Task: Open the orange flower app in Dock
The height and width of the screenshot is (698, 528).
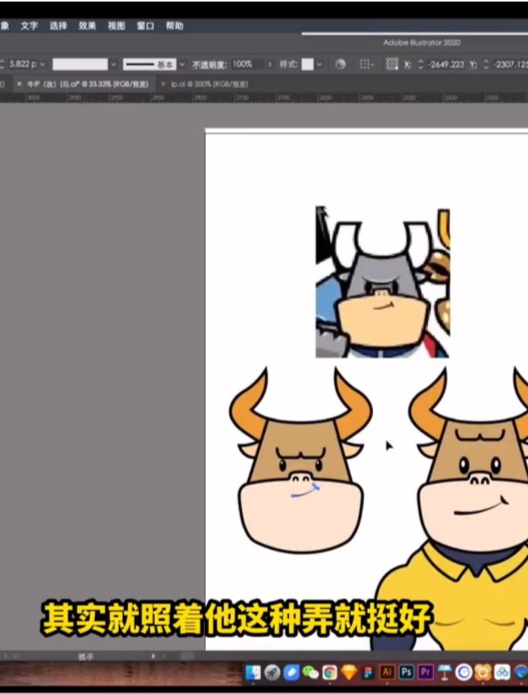Action: [x=483, y=672]
